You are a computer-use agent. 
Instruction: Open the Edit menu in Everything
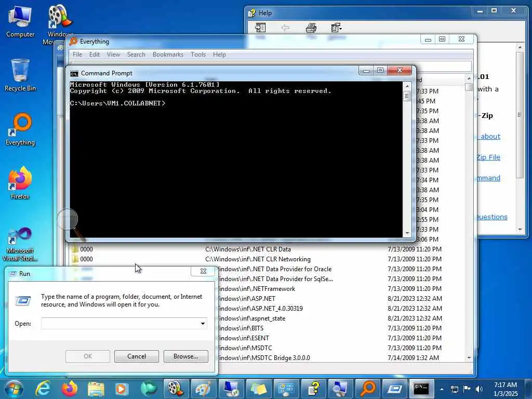(x=95, y=54)
